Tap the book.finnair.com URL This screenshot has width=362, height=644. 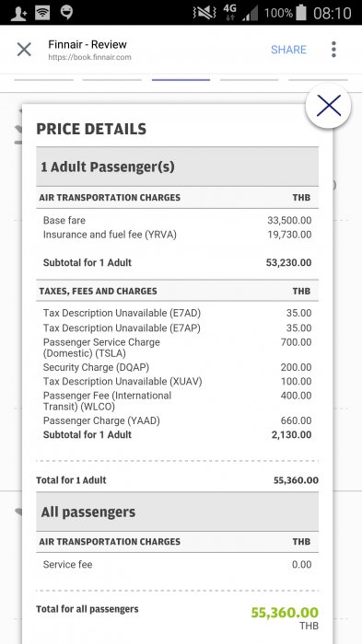(x=89, y=57)
